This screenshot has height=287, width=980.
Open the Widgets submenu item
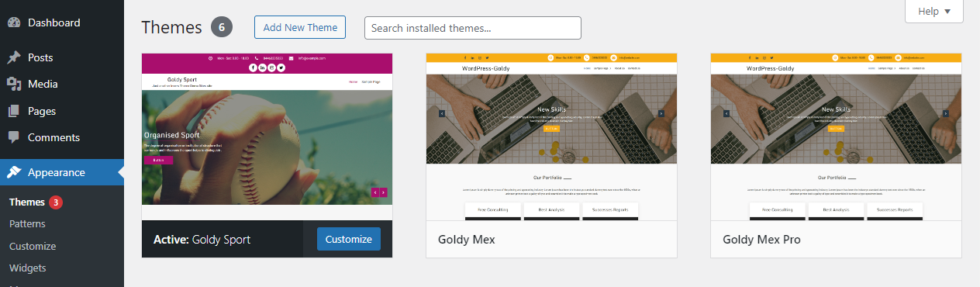point(28,268)
